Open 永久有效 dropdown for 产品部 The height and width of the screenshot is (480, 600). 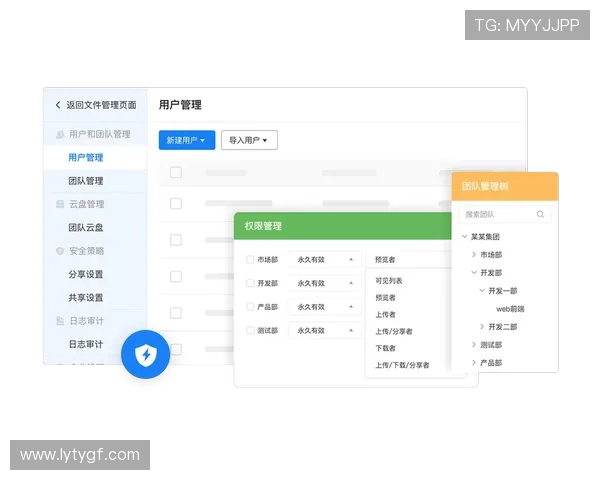pyautogui.click(x=325, y=307)
